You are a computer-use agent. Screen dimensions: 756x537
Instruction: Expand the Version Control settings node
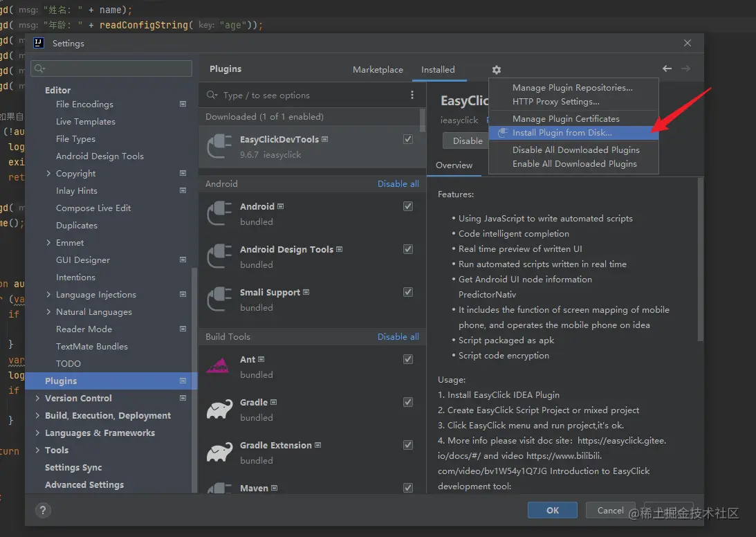[37, 399]
